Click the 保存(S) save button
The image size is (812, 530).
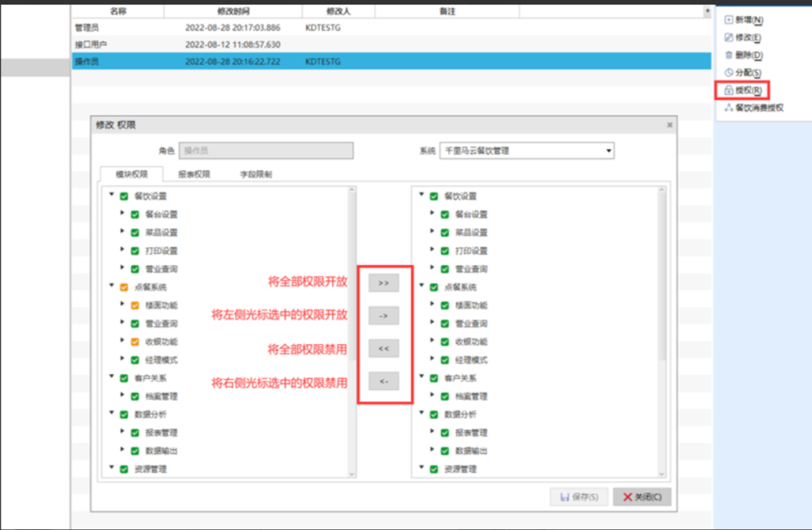click(x=579, y=497)
